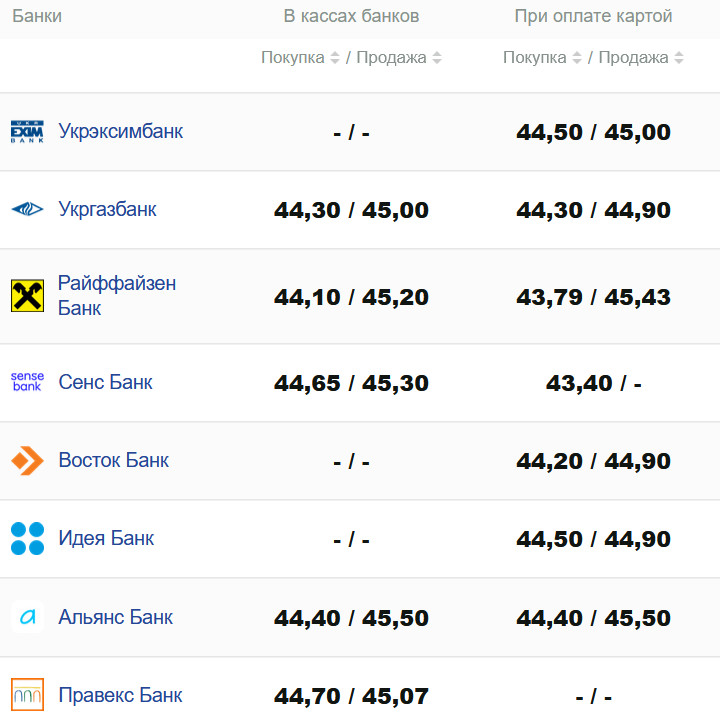The height and width of the screenshot is (718, 720).
Task: Open the Сенс Банк link
Action: (105, 382)
